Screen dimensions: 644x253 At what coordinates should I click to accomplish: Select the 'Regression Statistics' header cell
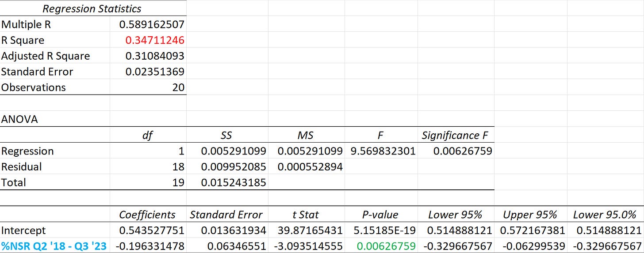tap(92, 8)
